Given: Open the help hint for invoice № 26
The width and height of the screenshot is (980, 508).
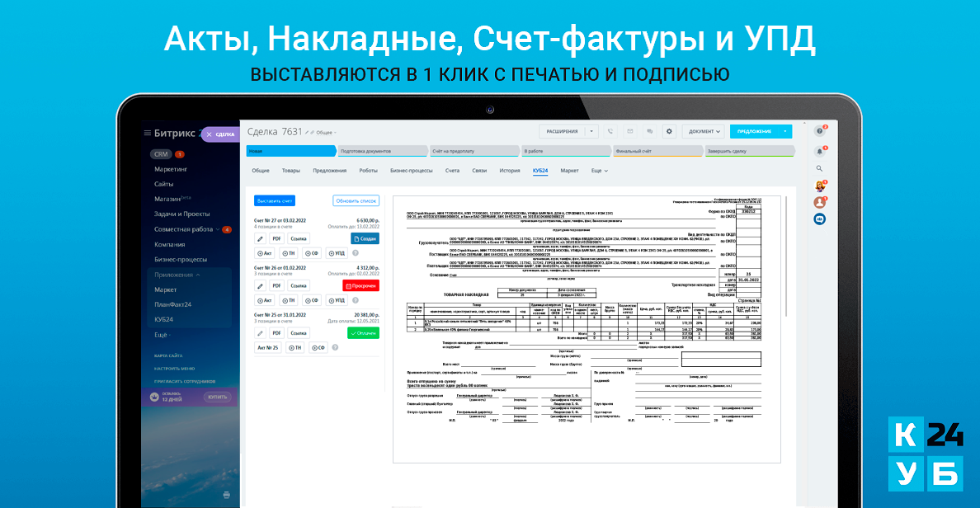Looking at the screenshot, I should coord(356,300).
